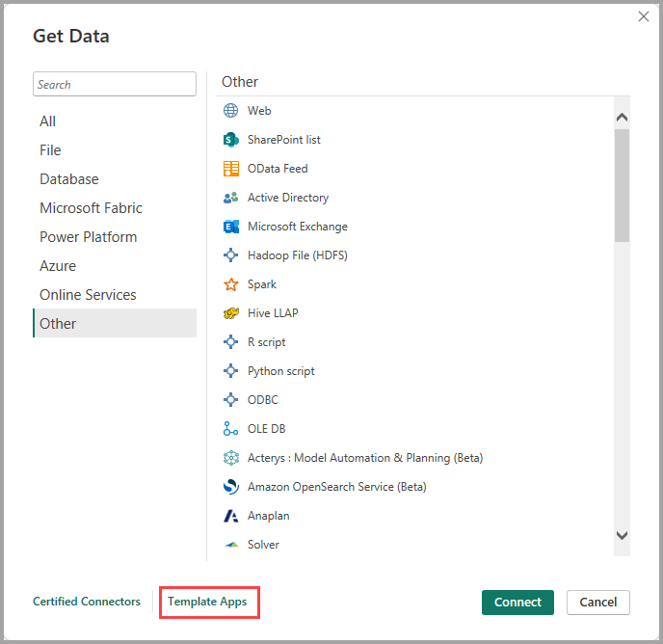Open the Certified Connectors link
The height and width of the screenshot is (644, 663).
pos(87,602)
